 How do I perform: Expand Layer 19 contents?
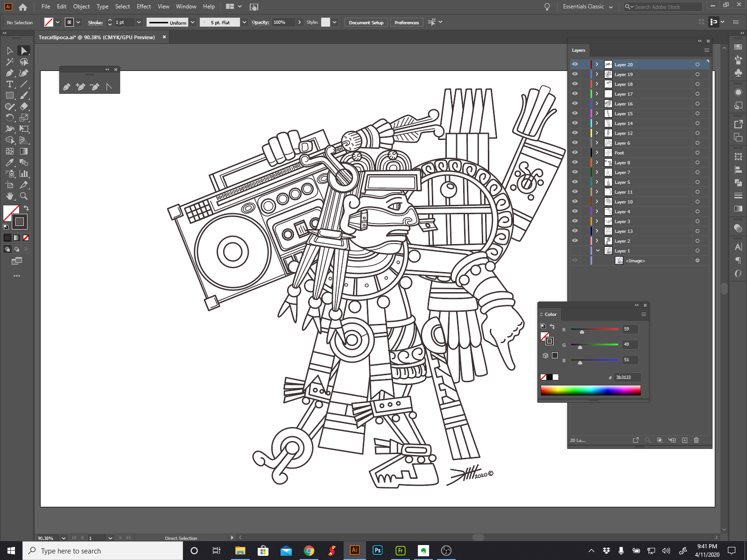coord(597,74)
